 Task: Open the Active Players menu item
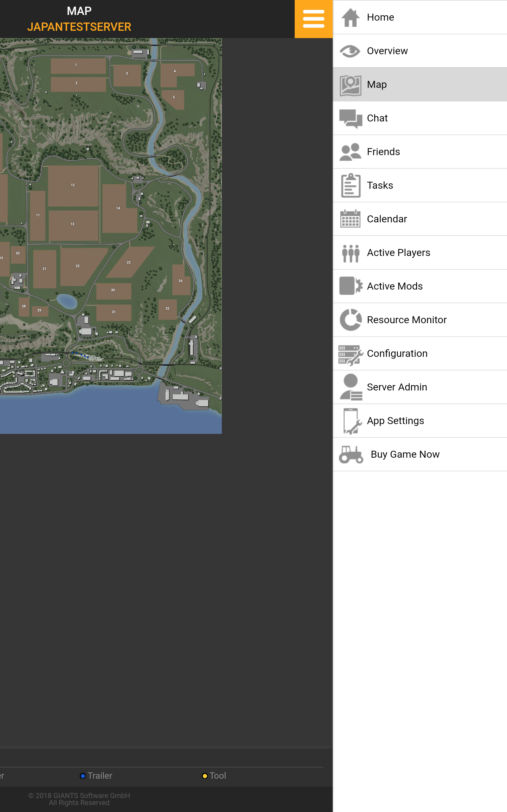click(398, 253)
